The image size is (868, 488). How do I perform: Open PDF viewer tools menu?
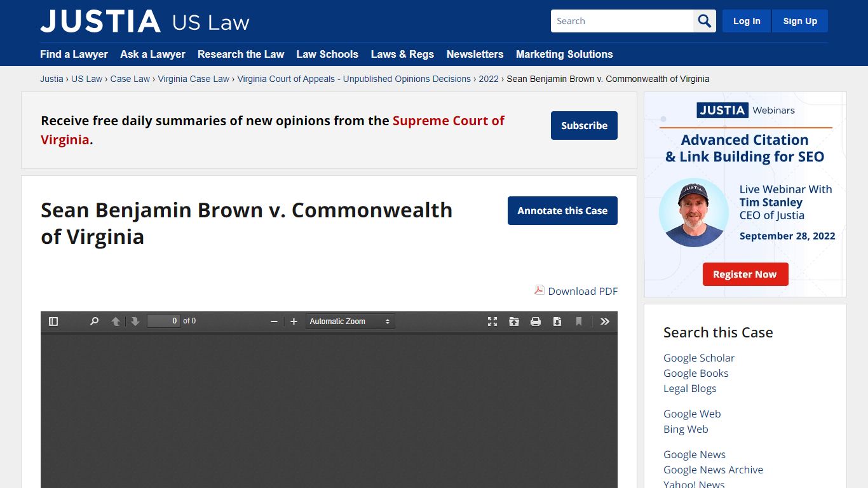[605, 322]
